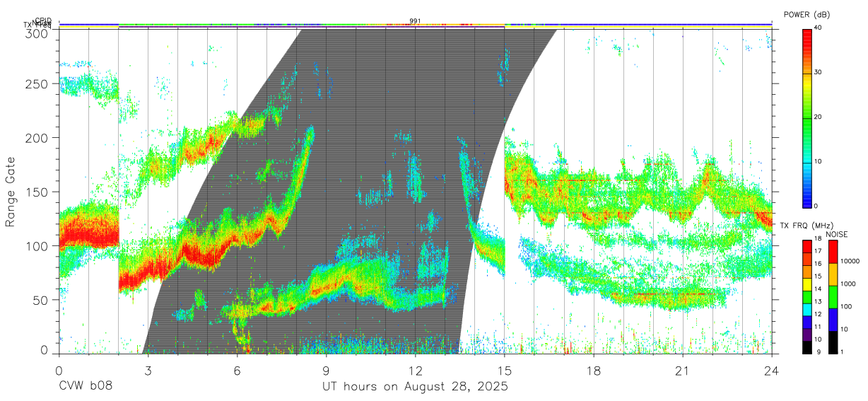Click the 6 tick on UT hours axis
This screenshot has height=401, width=868.
pyautogui.click(x=237, y=371)
